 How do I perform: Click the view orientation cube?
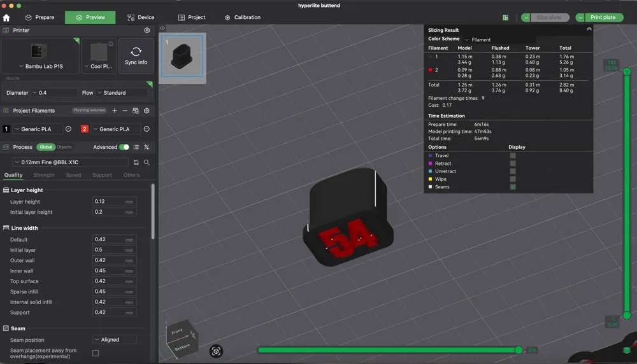click(x=182, y=339)
